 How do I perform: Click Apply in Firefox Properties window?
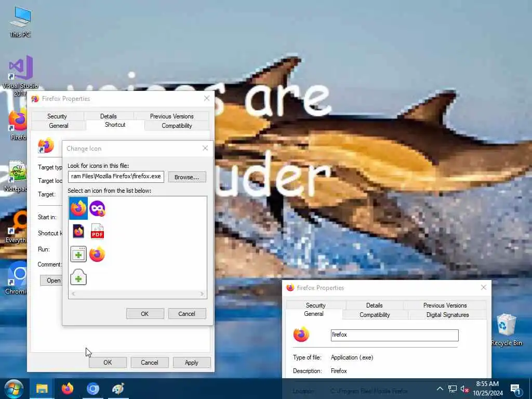pos(191,362)
